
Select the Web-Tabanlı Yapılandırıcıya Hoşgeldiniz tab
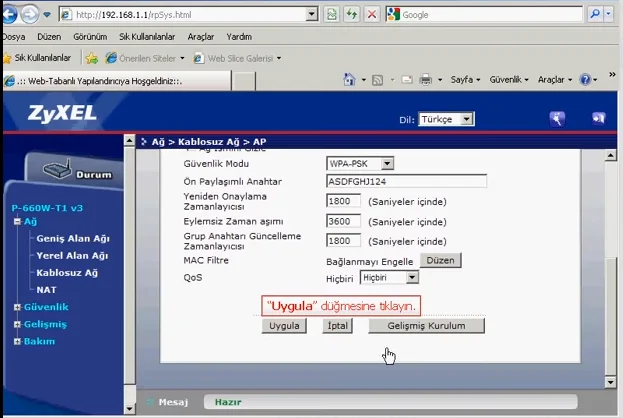click(117, 81)
